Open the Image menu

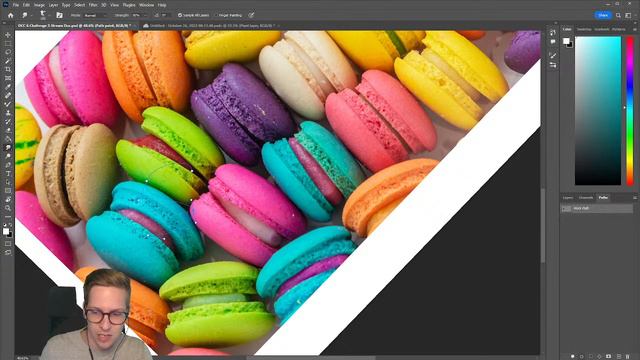[x=39, y=5]
